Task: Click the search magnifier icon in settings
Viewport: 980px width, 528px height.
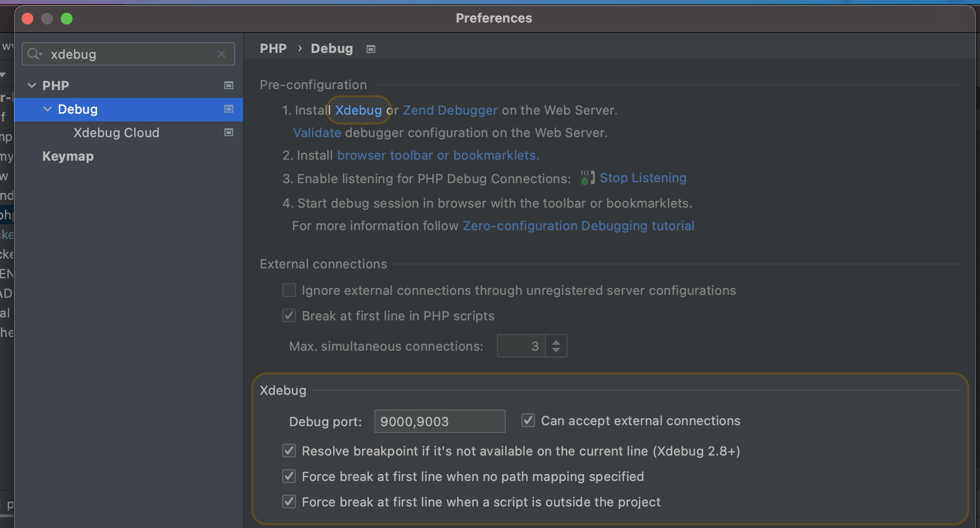Action: click(x=34, y=54)
